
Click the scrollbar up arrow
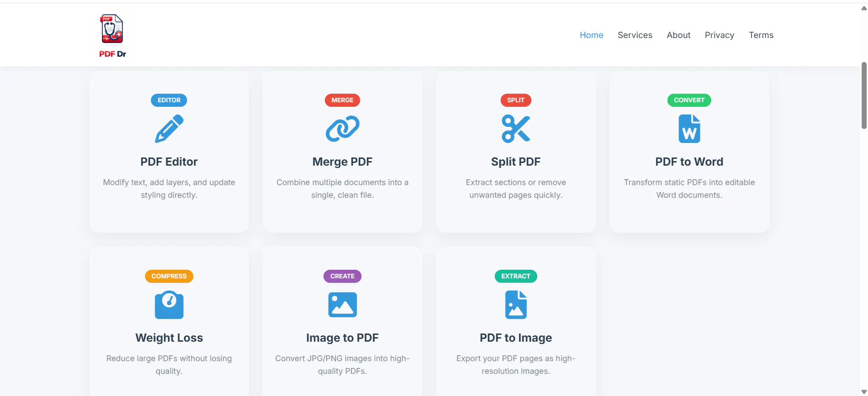[x=864, y=8]
